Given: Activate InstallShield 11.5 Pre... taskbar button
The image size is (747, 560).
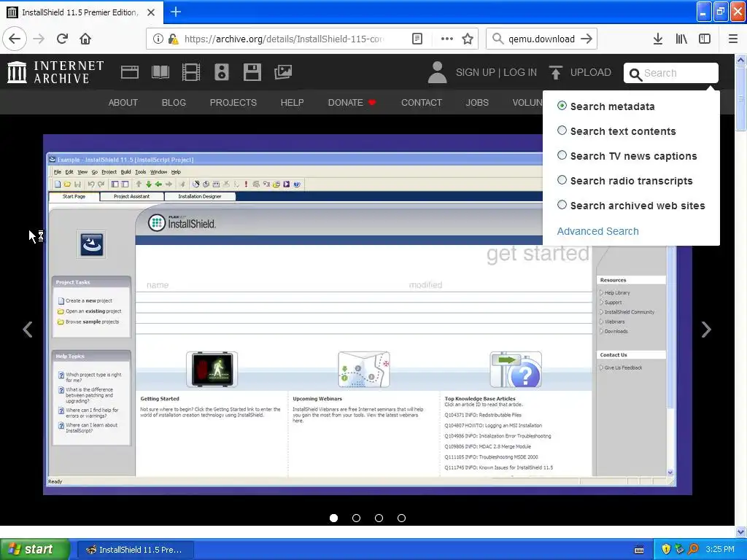Looking at the screenshot, I should 135,550.
